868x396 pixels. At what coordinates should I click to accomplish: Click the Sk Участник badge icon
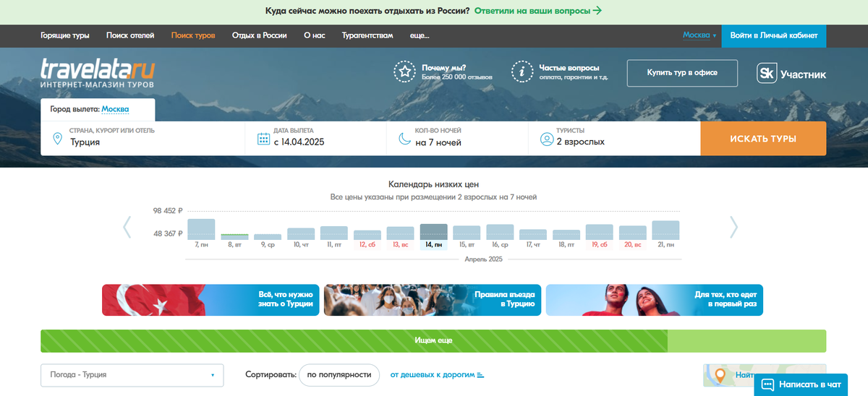click(767, 74)
